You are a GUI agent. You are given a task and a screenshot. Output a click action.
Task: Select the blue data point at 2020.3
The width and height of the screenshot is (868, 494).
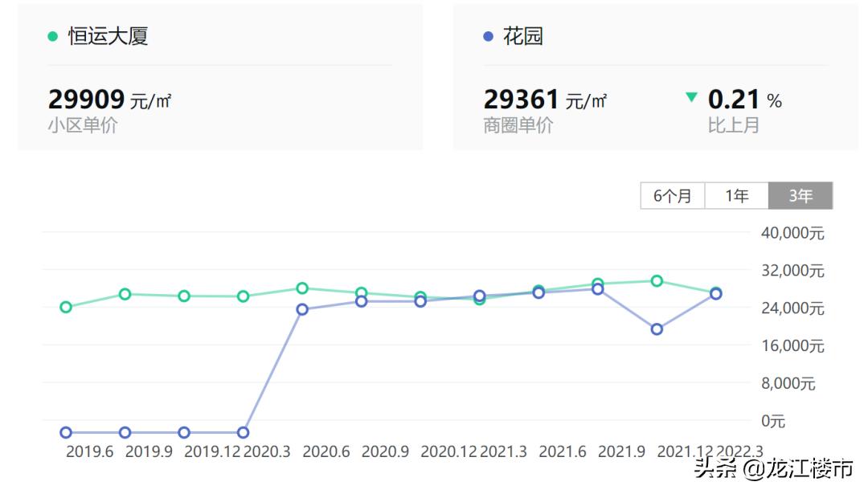point(244,433)
